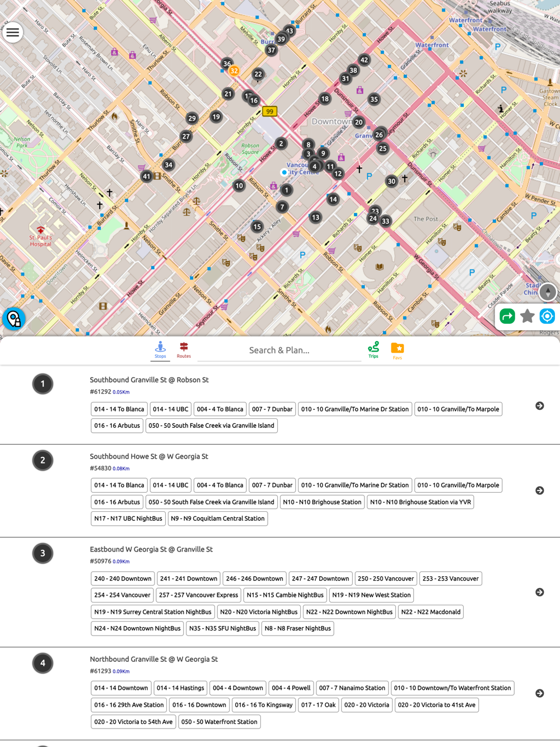Open details arrow for Southbound Granville St @ Robson

tap(540, 405)
